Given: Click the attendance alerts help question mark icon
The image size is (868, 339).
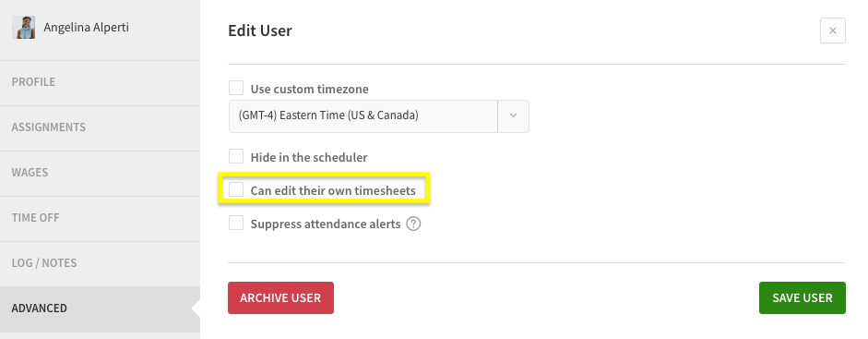Looking at the screenshot, I should 413,224.
